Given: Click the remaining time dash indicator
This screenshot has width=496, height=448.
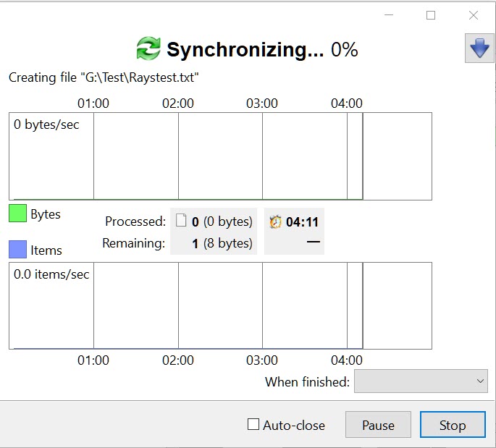Looking at the screenshot, I should 314,242.
